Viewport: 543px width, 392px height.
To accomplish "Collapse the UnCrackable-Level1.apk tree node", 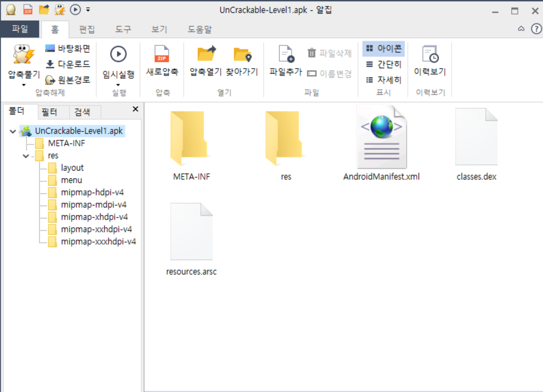I will [x=13, y=131].
